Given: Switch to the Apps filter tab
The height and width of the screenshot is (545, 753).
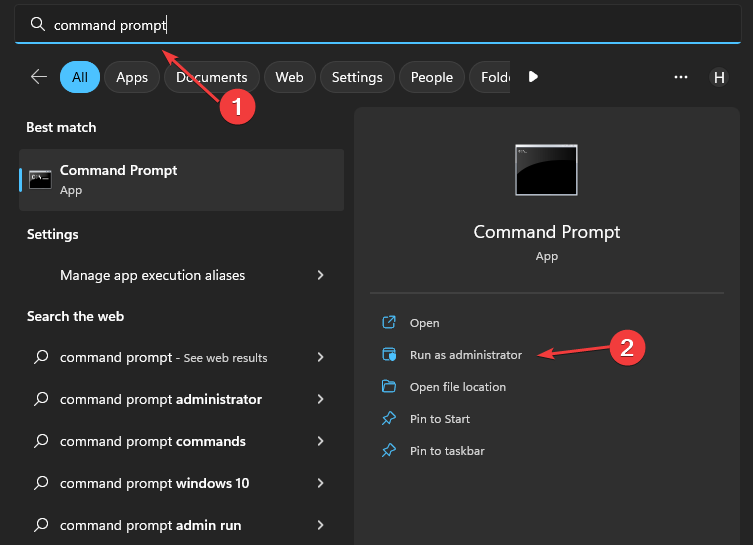Looking at the screenshot, I should pyautogui.click(x=132, y=77).
